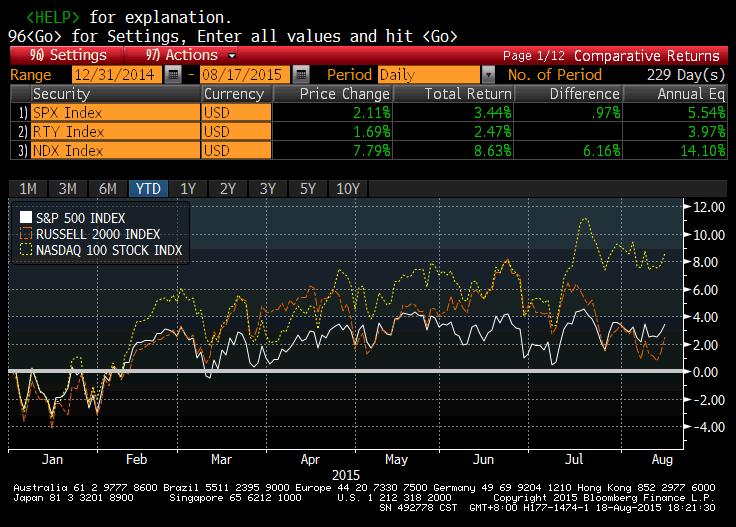Select the 1Y range tab
This screenshot has height=527, width=736.
(188, 189)
